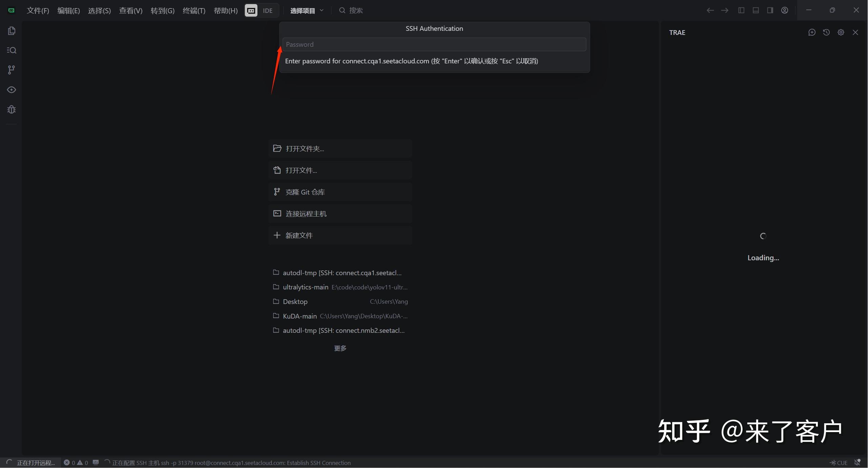Click the 克隆 Git 仓库 button
Viewport: 868px width, 468px height.
(340, 192)
